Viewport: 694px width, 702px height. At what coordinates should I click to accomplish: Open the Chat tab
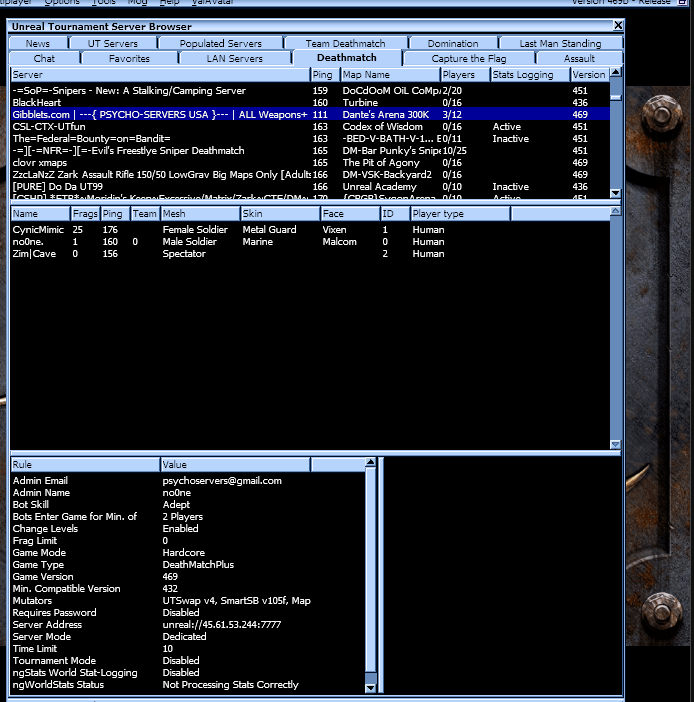tap(44, 59)
